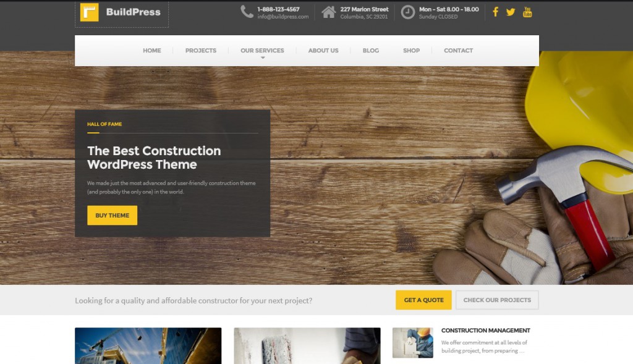
Task: Go to the Projects menu item
Action: [201, 51]
